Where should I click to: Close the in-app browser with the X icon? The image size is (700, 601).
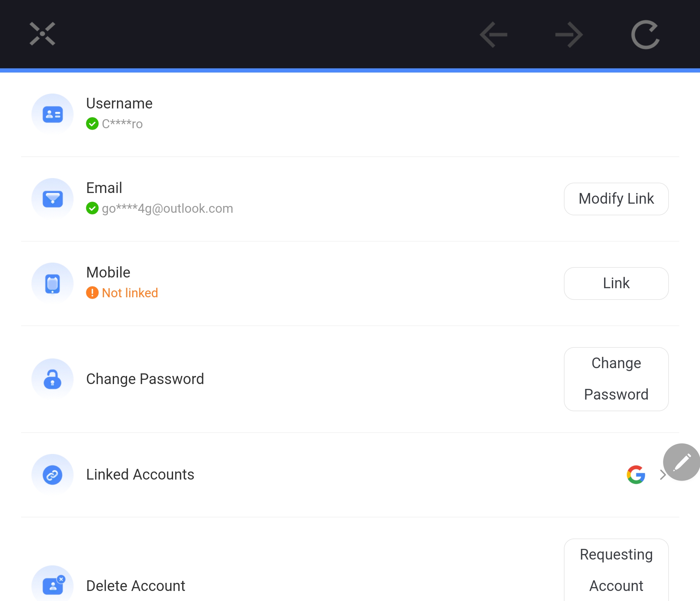[x=42, y=34]
